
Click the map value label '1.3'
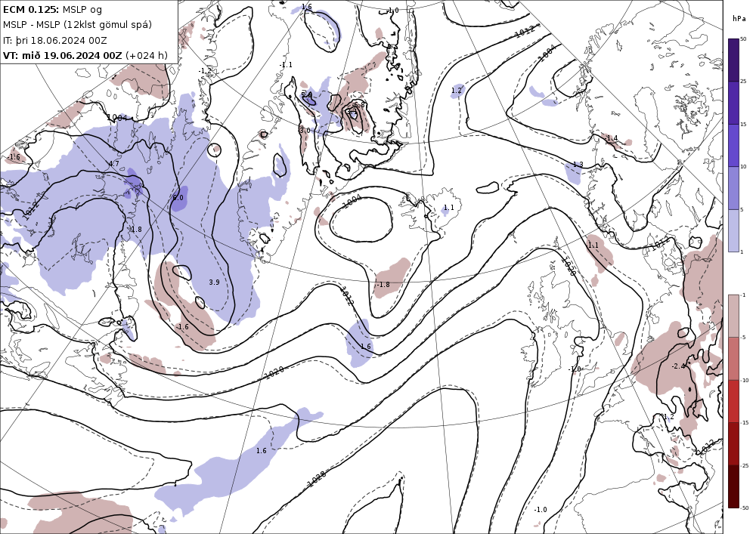578,164
